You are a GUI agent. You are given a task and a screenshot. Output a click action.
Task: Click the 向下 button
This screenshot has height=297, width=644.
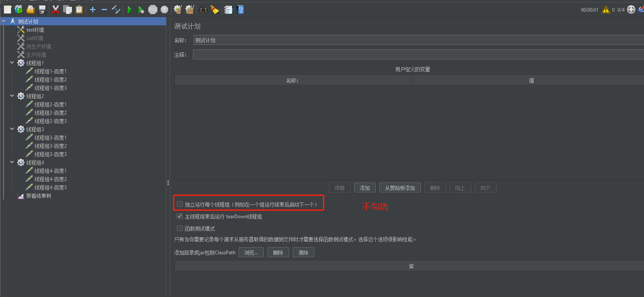(485, 188)
